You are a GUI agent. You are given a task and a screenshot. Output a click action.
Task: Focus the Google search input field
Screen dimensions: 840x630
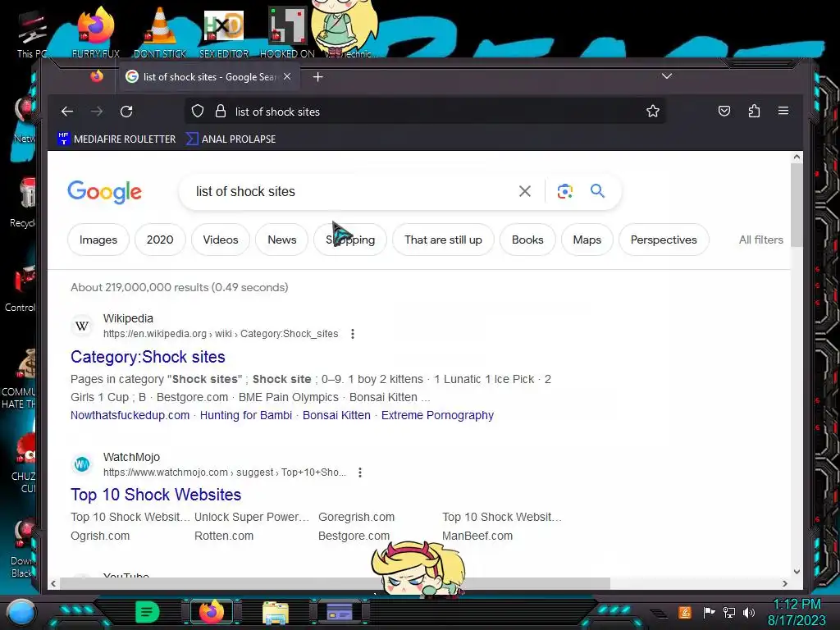coord(351,191)
